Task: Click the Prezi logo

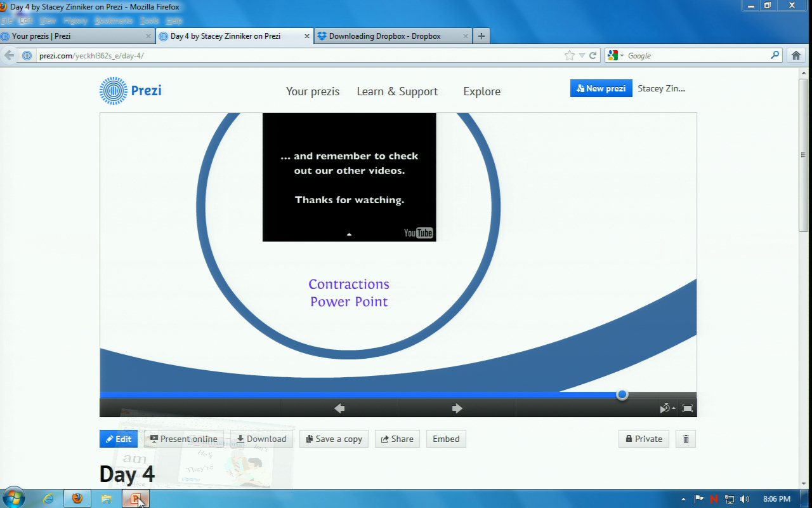Action: point(131,91)
